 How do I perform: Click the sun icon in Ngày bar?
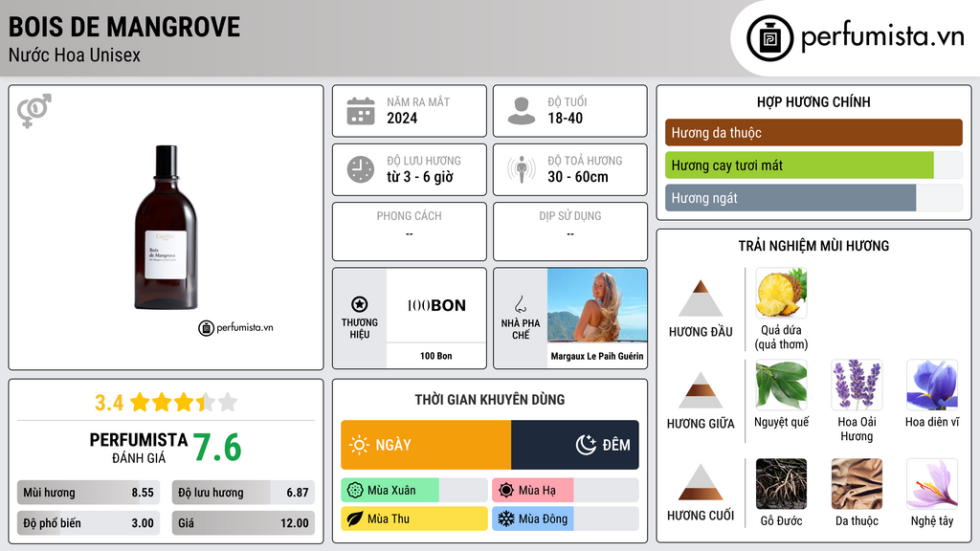tap(359, 445)
